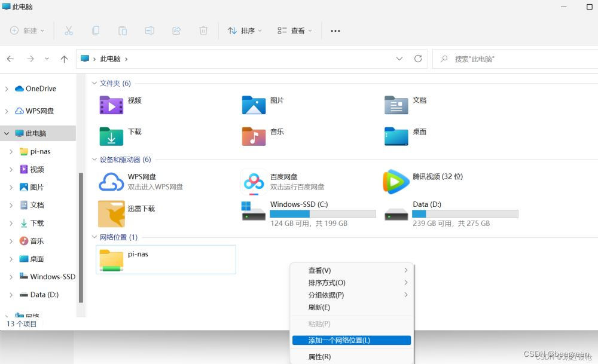Open the 查看 view dropdown

click(x=294, y=31)
